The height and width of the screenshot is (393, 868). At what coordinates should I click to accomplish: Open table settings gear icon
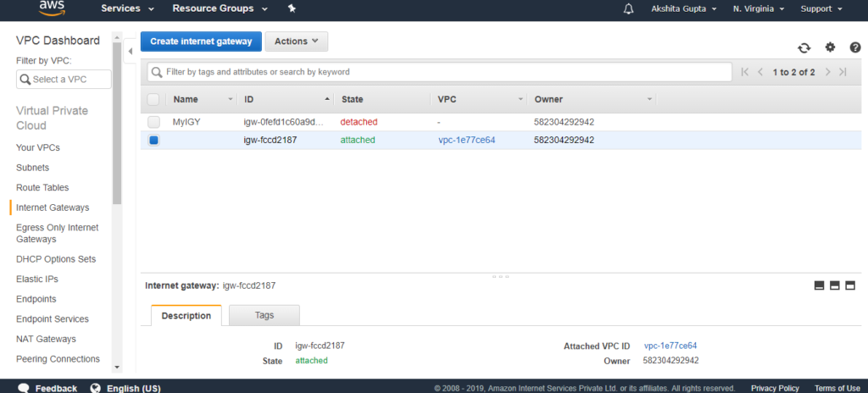point(830,47)
